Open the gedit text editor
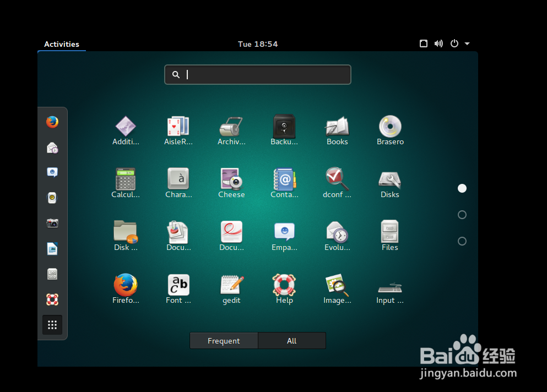The image size is (547, 392). click(x=231, y=288)
